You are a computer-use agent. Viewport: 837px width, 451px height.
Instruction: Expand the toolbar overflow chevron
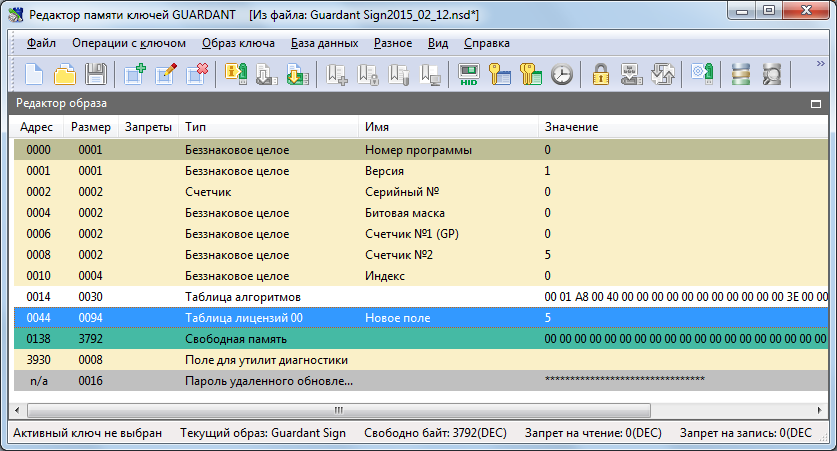coord(822,65)
